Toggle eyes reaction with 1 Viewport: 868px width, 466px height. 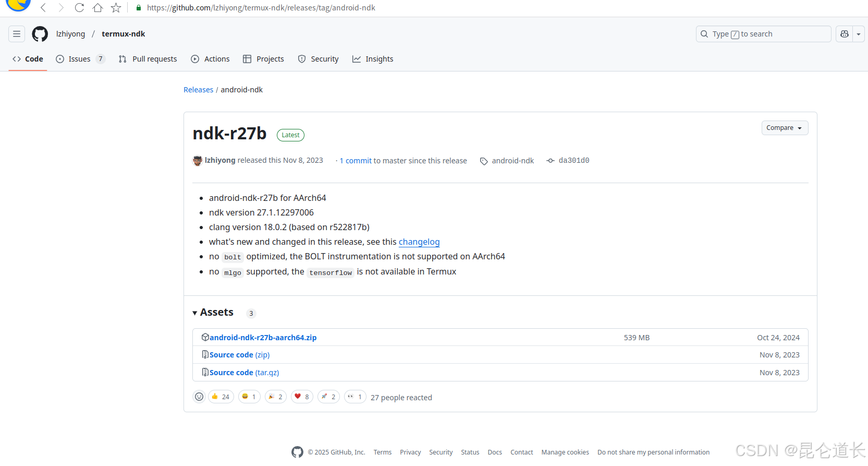tap(355, 397)
